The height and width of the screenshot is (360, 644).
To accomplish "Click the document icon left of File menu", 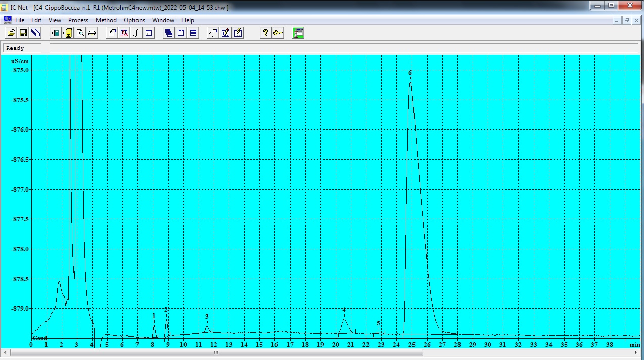I will click(x=7, y=20).
